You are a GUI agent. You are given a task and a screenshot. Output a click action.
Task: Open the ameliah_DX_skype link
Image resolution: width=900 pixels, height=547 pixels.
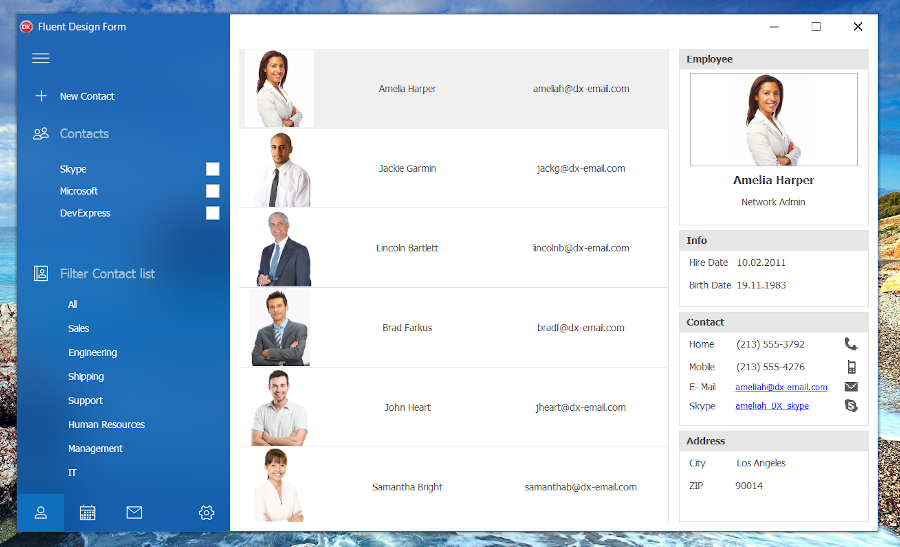772,406
